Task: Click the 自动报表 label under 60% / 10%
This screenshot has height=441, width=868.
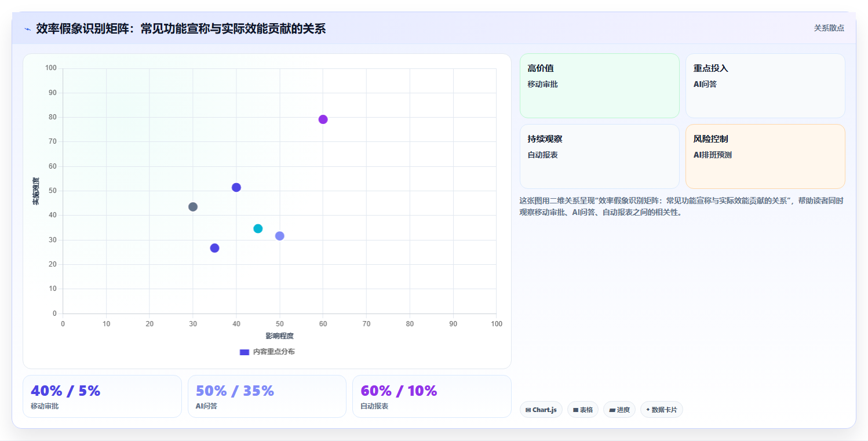Action: (x=374, y=406)
